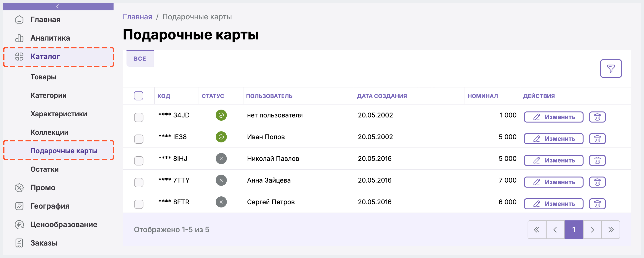Open Товары submenu item
644x258 pixels.
coord(43,77)
